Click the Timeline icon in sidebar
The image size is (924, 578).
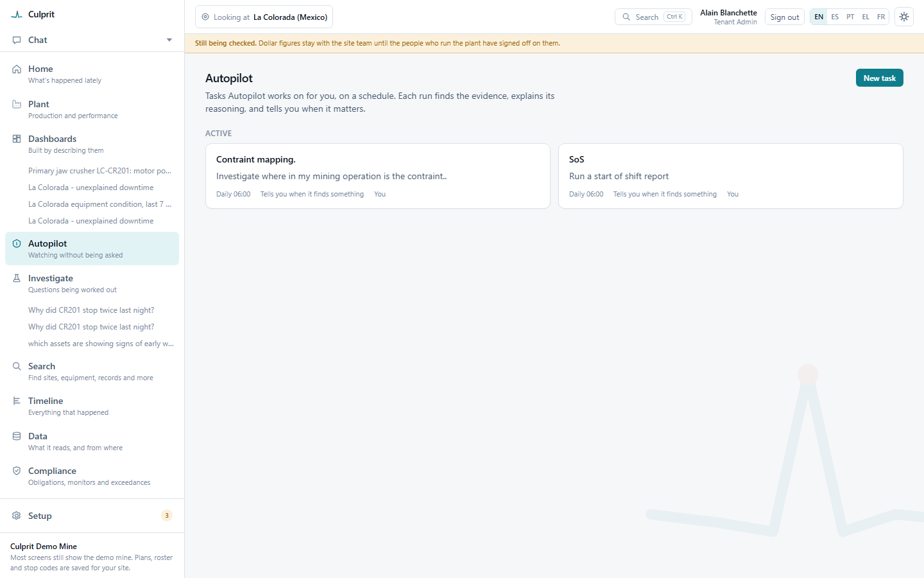pos(17,401)
